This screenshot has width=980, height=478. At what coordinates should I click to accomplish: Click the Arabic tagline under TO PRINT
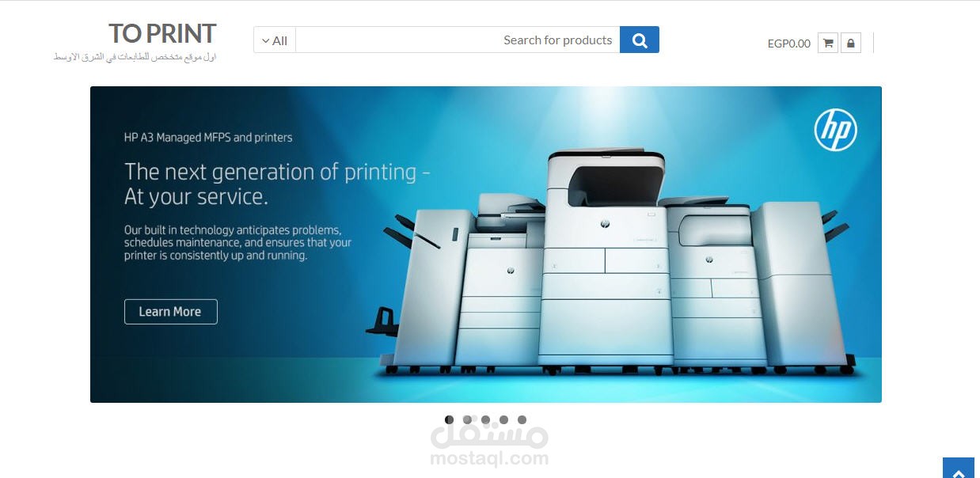pyautogui.click(x=135, y=57)
